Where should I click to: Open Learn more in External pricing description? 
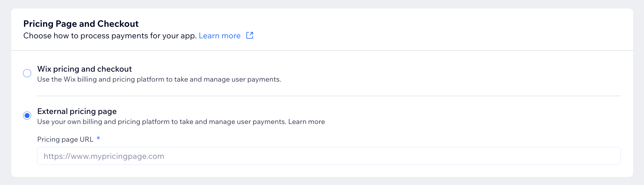[x=306, y=122]
